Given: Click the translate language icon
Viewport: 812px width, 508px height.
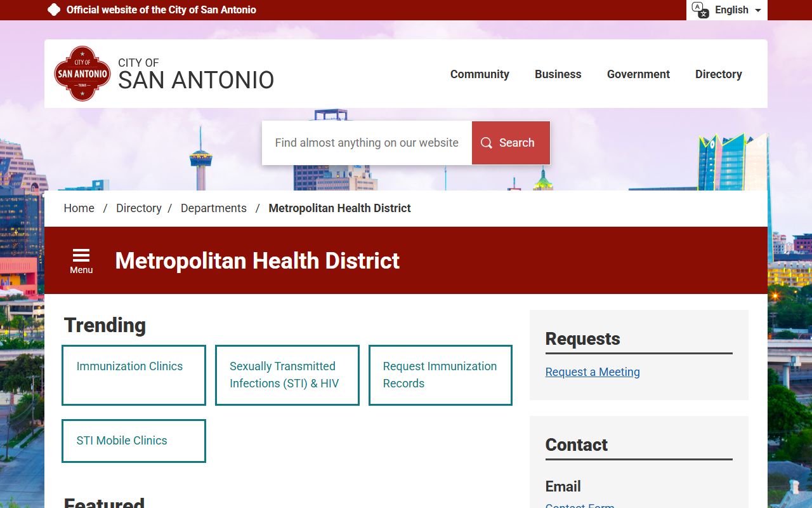Looking at the screenshot, I should click(x=700, y=10).
